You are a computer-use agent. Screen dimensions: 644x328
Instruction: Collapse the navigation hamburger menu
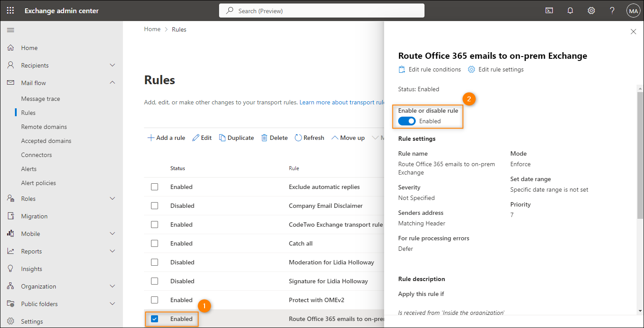(x=11, y=30)
